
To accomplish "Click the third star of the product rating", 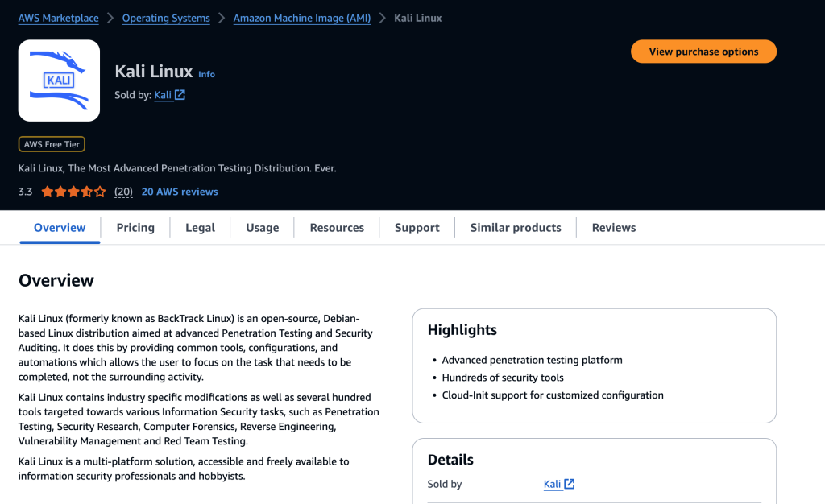I will coord(73,192).
